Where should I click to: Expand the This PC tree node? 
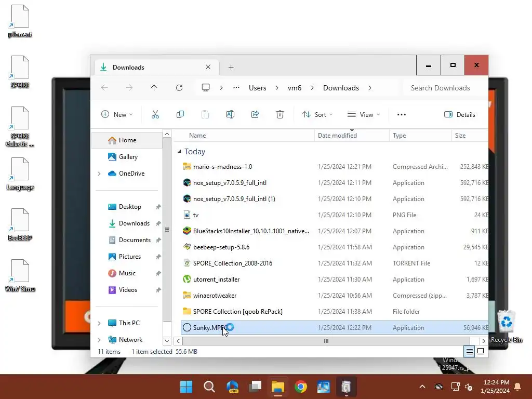99,323
